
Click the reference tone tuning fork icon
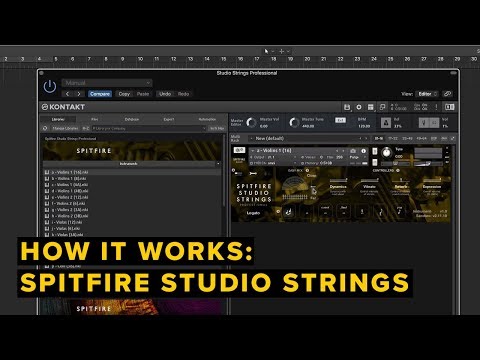424,123
